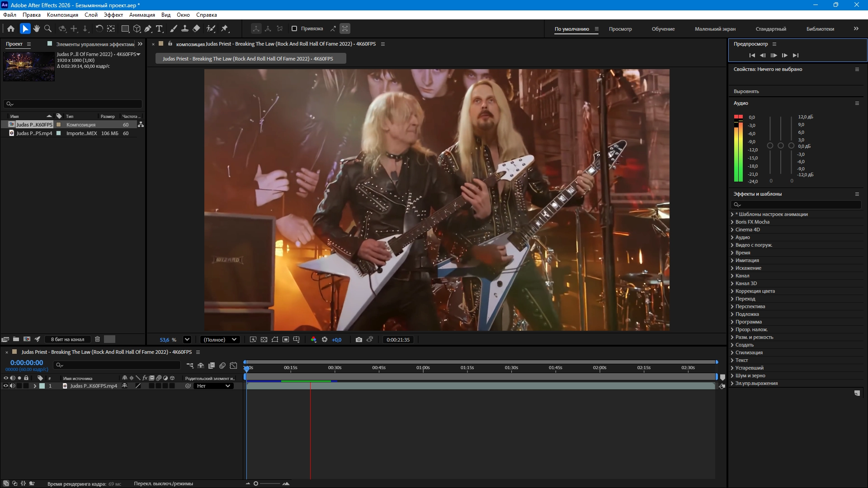Click the 8 бит на канал button

pyautogui.click(x=67, y=339)
